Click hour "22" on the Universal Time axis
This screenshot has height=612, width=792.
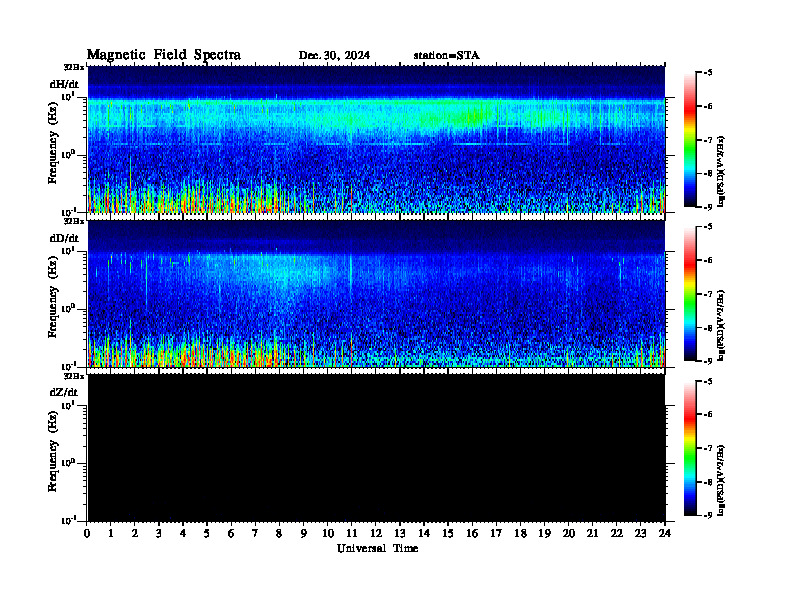(x=617, y=533)
